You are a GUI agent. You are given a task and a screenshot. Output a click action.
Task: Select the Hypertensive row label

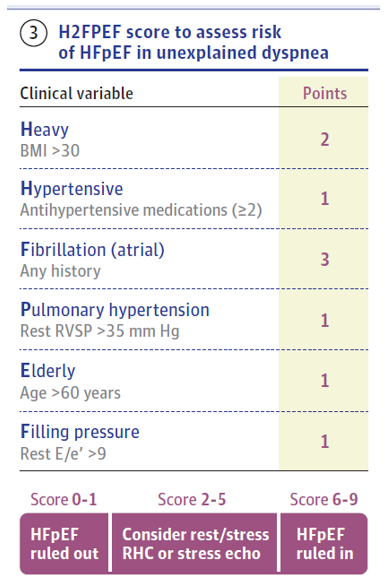coord(72,189)
